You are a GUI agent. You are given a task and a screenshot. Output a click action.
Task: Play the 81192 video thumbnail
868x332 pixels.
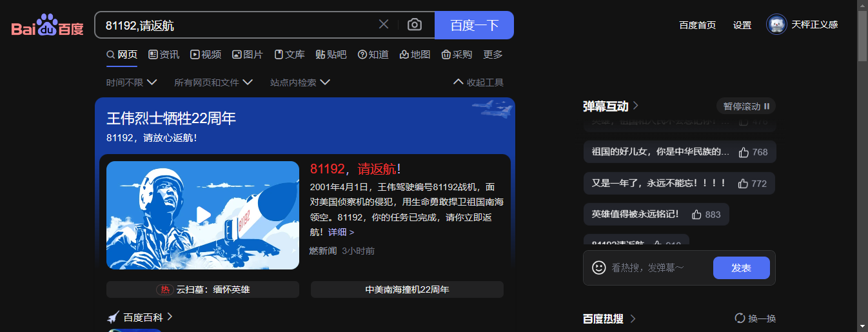point(202,215)
